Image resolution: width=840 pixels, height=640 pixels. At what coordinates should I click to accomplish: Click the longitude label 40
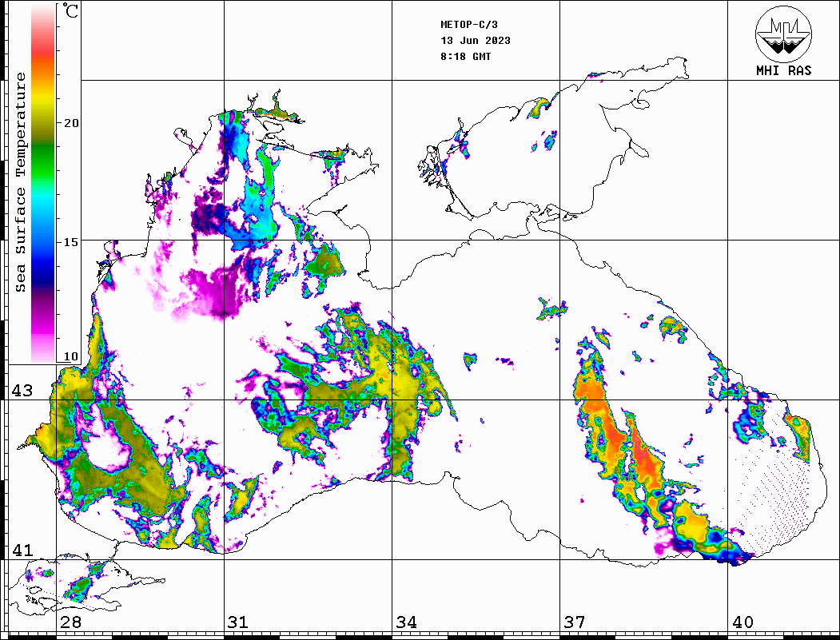point(742,622)
